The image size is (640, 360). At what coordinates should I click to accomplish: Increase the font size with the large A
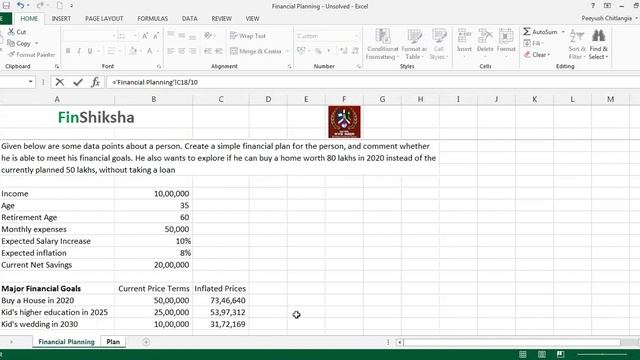[x=145, y=36]
